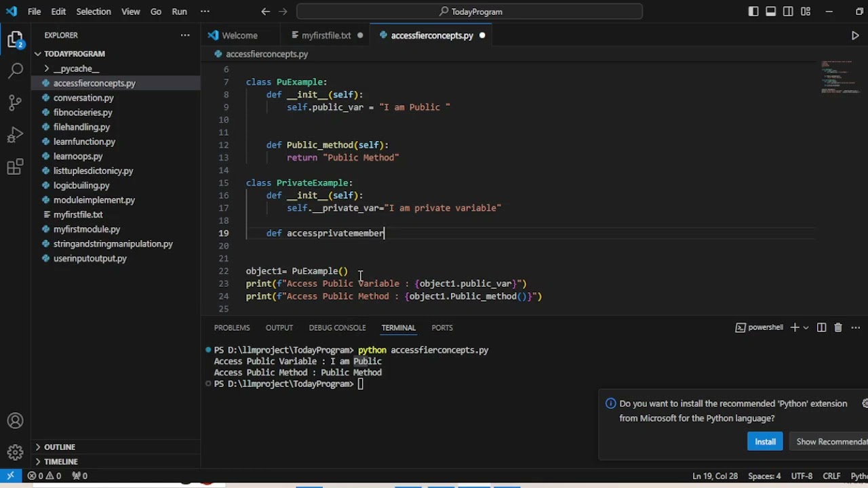Click the VS Code logo icon
This screenshot has width=868, height=488.
tap(12, 12)
